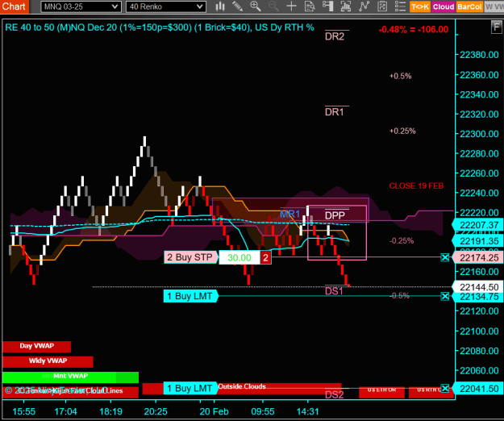
Task: Click the MR1 level label
Action: (290, 214)
